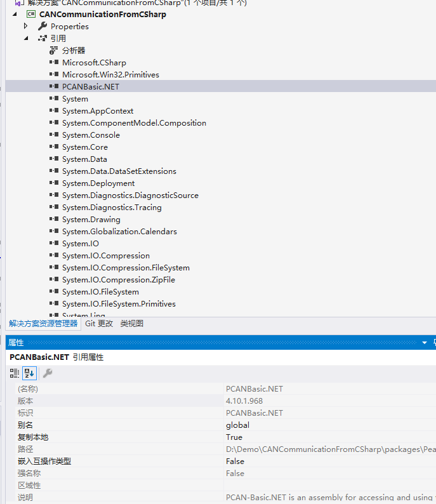The image size is (436, 504).
Task: Click the System.Diagnostics.DiagnosticSource reference icon
Action: click(54, 195)
